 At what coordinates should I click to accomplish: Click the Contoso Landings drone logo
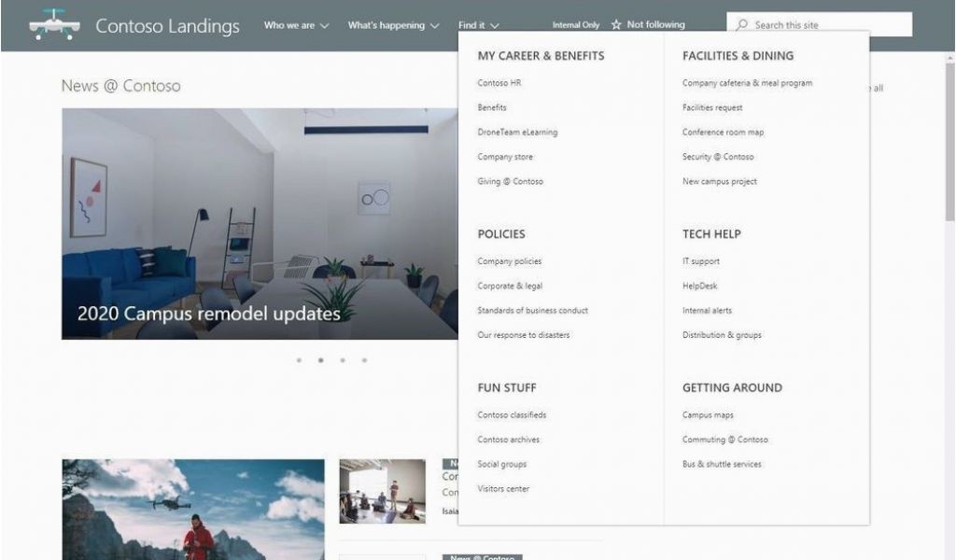(54, 24)
